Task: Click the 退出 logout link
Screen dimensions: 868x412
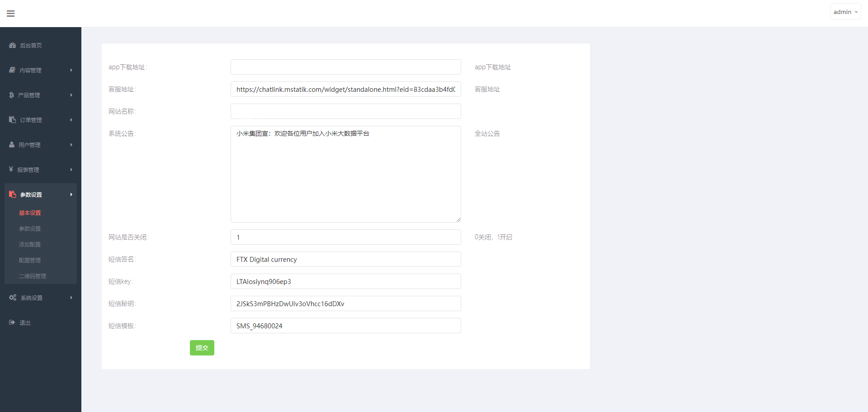Action: [x=25, y=322]
